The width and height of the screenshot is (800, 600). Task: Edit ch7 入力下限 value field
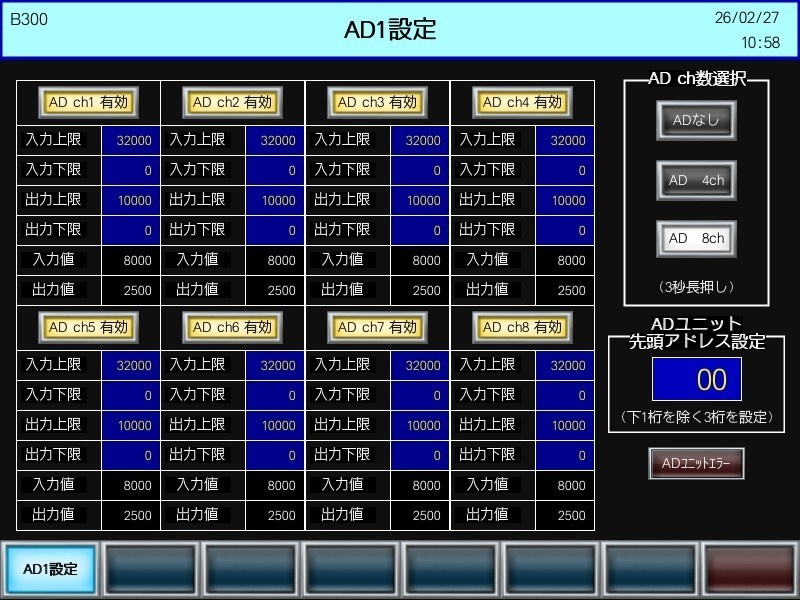click(x=420, y=395)
